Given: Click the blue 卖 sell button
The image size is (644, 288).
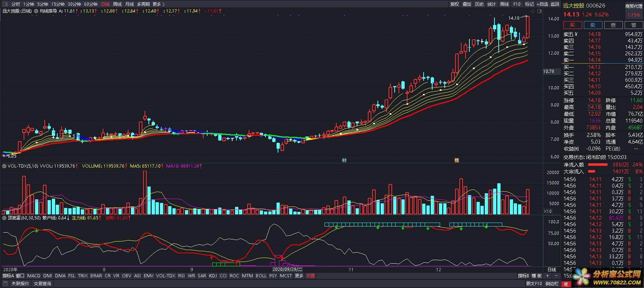Looking at the screenshot, I should (593, 25).
